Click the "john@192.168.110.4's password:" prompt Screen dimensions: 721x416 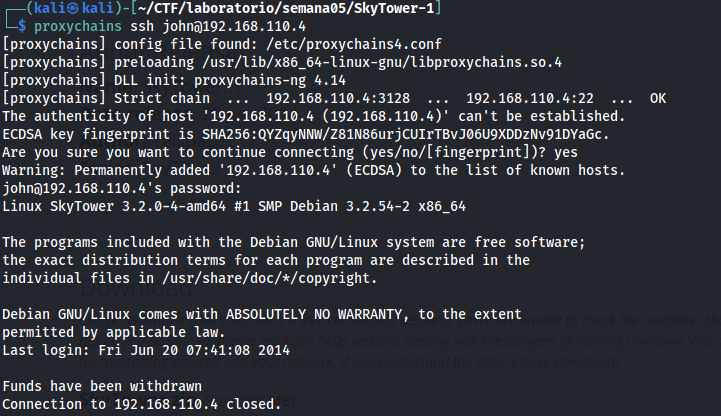pyautogui.click(x=121, y=188)
